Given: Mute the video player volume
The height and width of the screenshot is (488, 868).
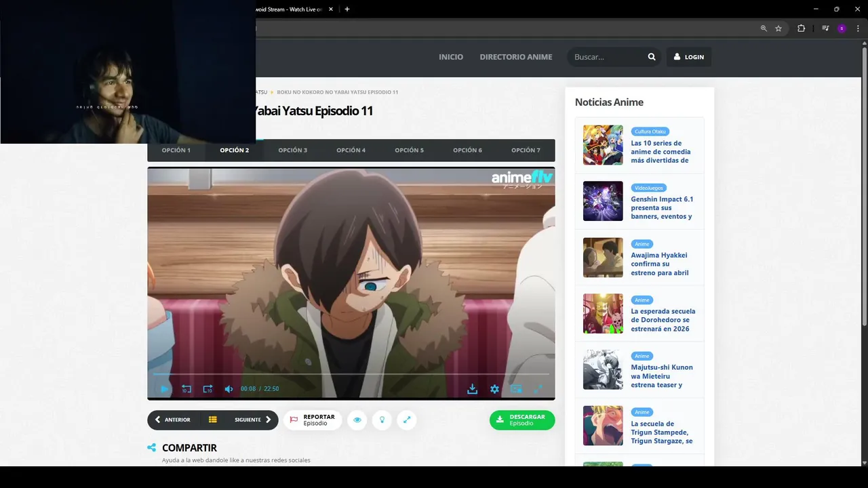Looking at the screenshot, I should click(x=229, y=389).
